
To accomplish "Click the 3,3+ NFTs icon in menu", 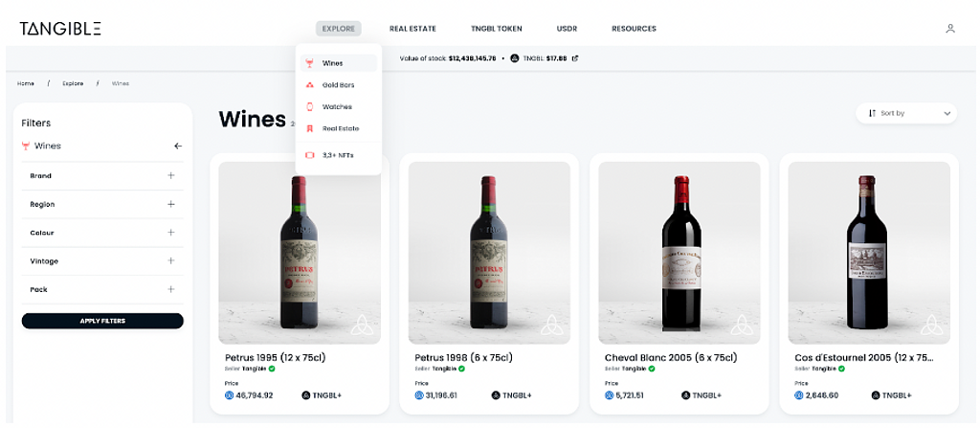I will (309, 154).
